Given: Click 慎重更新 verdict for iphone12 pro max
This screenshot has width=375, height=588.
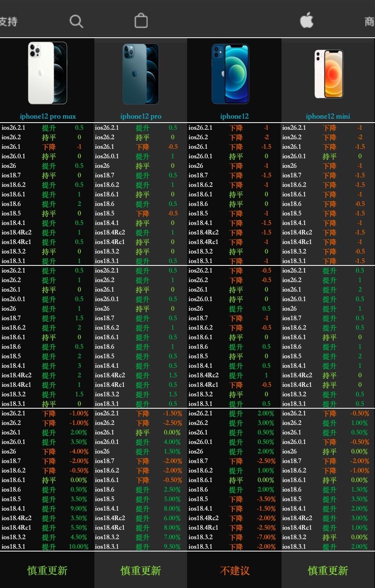Looking at the screenshot, I should click(47, 571).
